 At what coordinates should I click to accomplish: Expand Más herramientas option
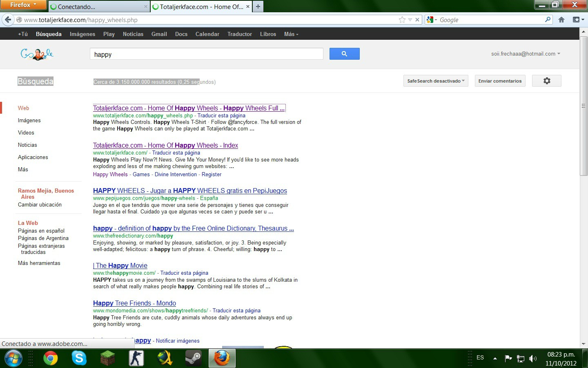pos(39,263)
